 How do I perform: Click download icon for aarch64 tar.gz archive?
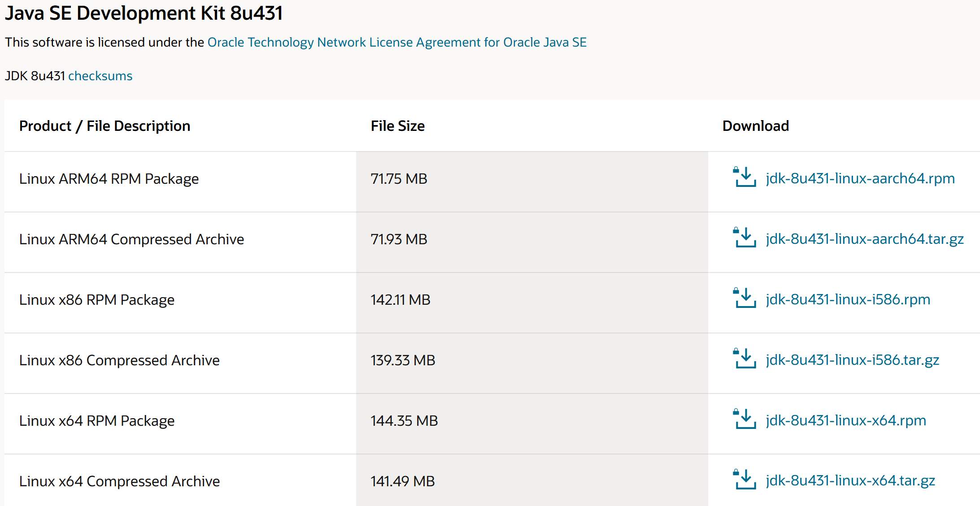click(745, 238)
